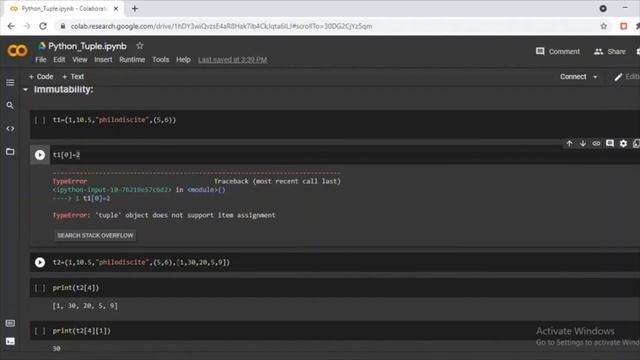Click the browser profile circle icon
640x360 pixels.
coord(603,8)
